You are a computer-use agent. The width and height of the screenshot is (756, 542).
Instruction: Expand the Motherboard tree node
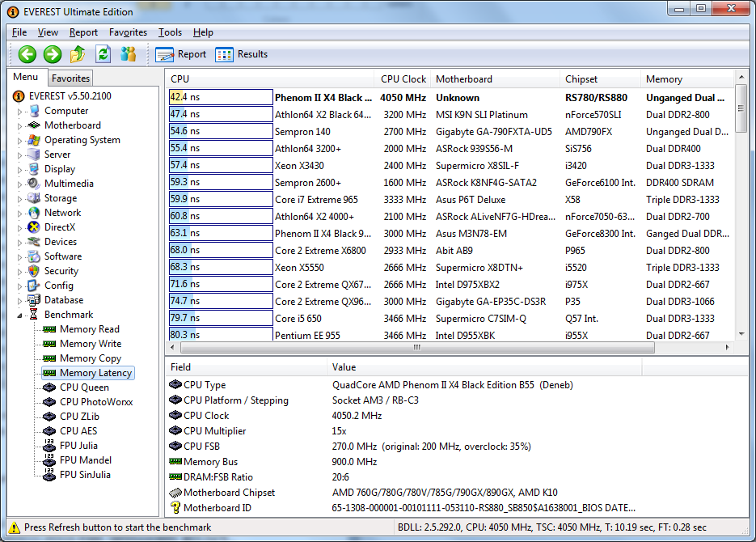coord(20,126)
